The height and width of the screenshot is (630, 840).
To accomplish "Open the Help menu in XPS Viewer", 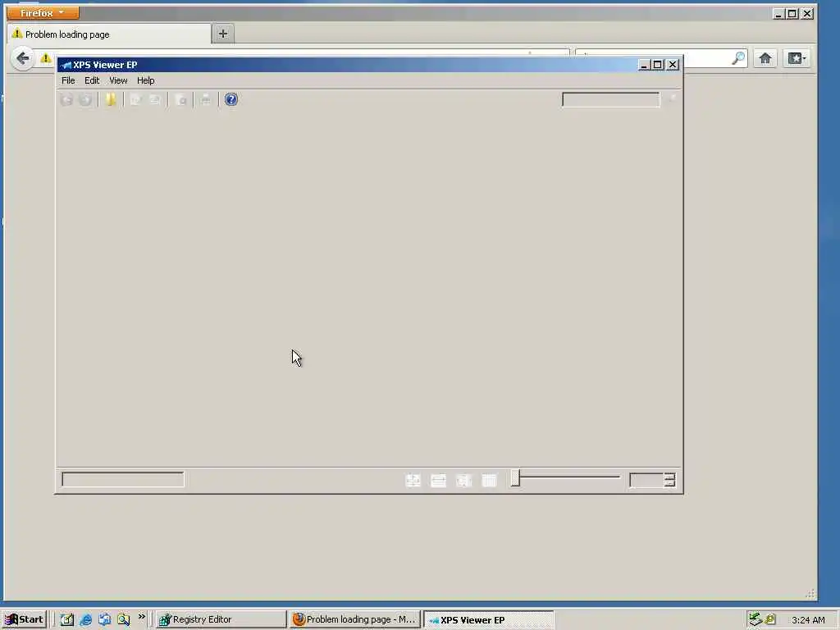I will click(146, 80).
